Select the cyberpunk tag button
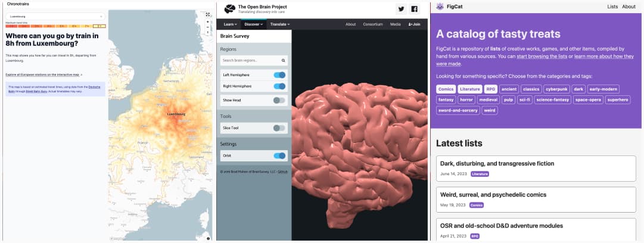Image resolution: width=644 pixels, height=243 pixels. click(x=556, y=89)
